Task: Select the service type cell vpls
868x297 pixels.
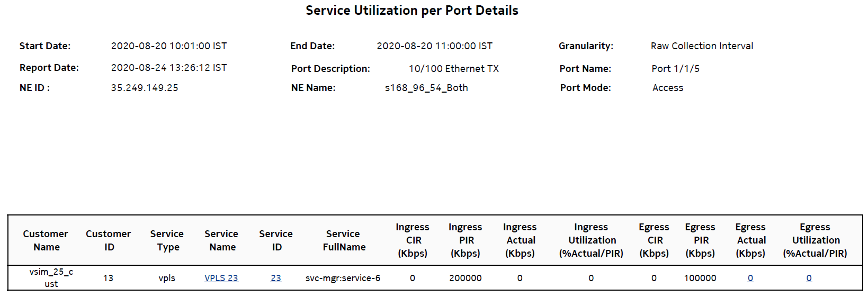Action: (x=167, y=278)
